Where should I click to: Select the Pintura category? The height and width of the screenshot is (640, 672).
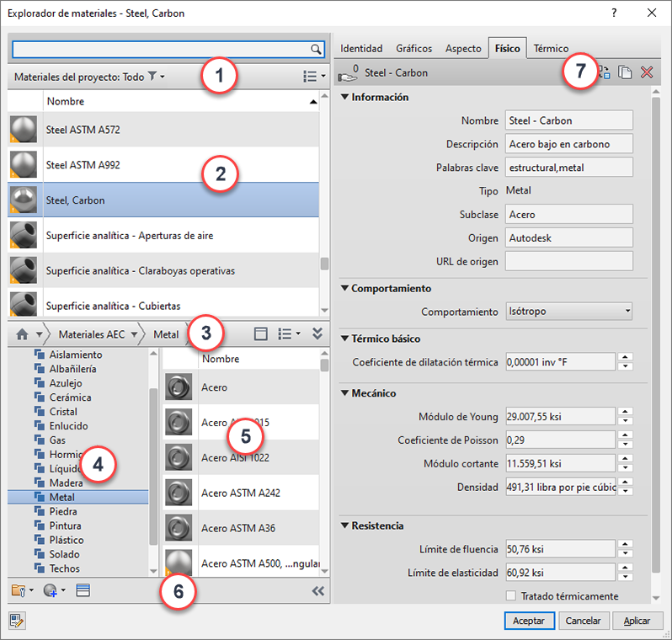click(x=65, y=525)
